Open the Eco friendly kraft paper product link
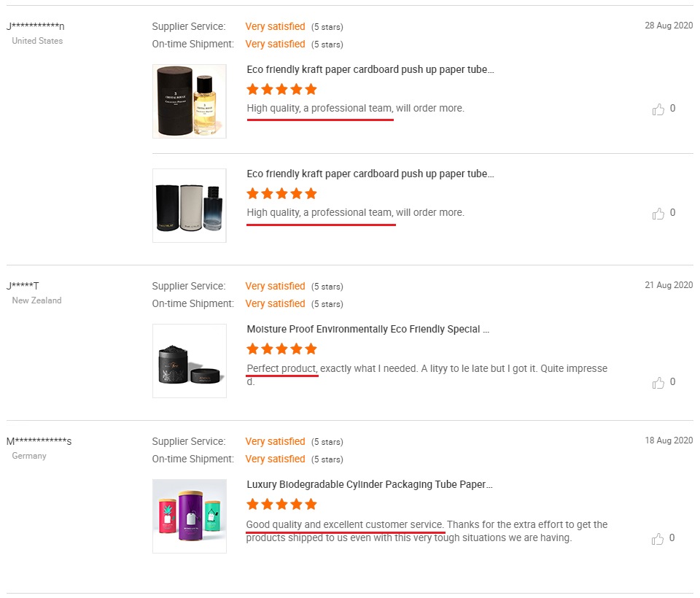700x598 pixels. point(372,69)
